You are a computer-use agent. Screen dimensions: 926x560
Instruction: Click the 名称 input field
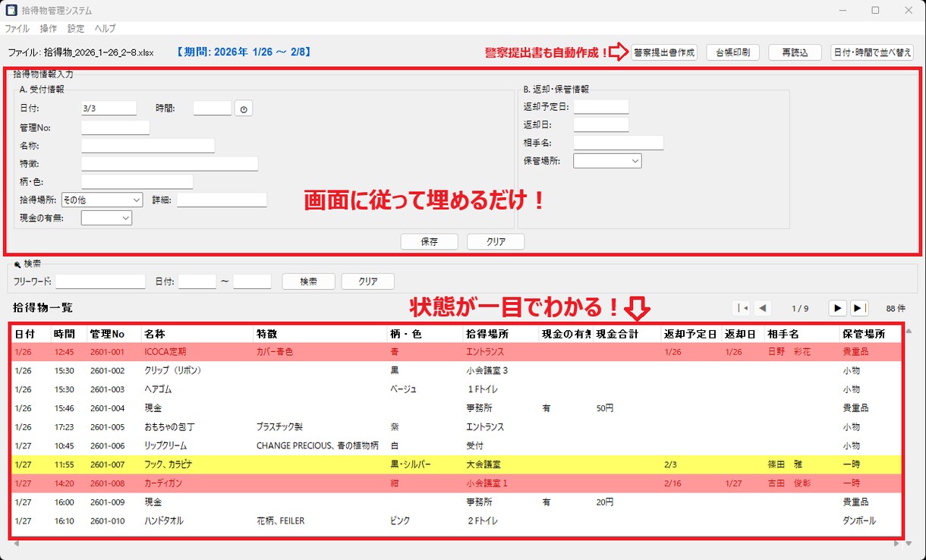[148, 146]
